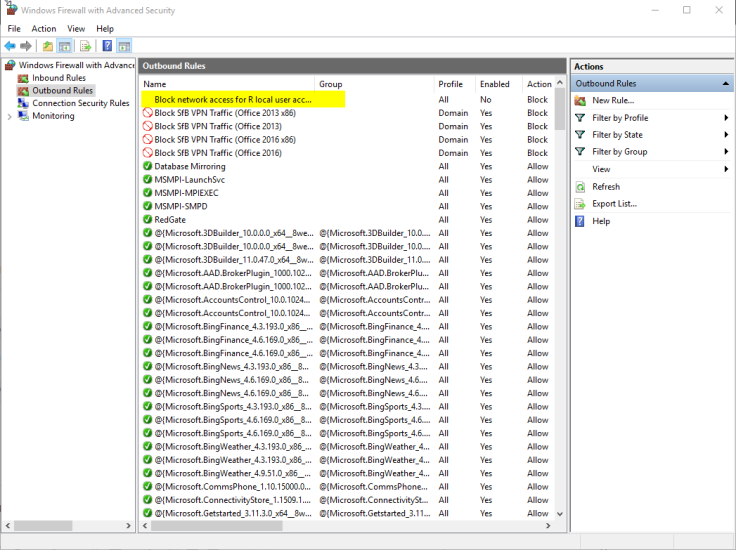Click the rules list scroll right arrow

click(x=548, y=526)
